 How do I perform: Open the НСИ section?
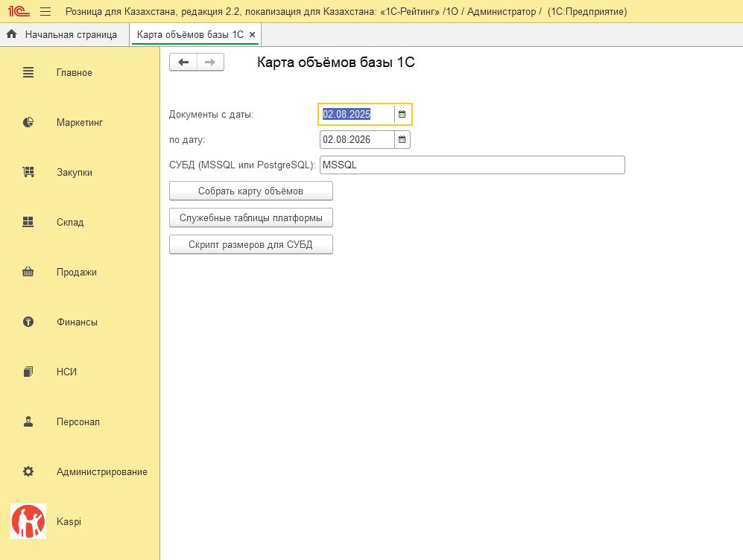tap(67, 372)
